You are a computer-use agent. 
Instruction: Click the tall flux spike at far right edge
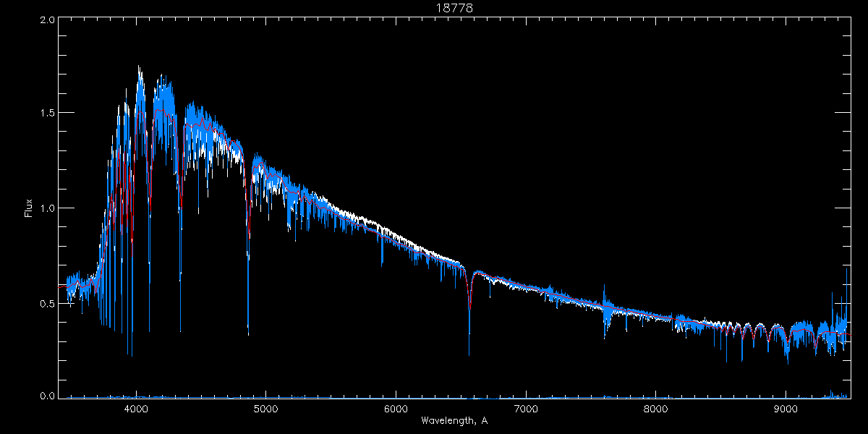point(847,269)
